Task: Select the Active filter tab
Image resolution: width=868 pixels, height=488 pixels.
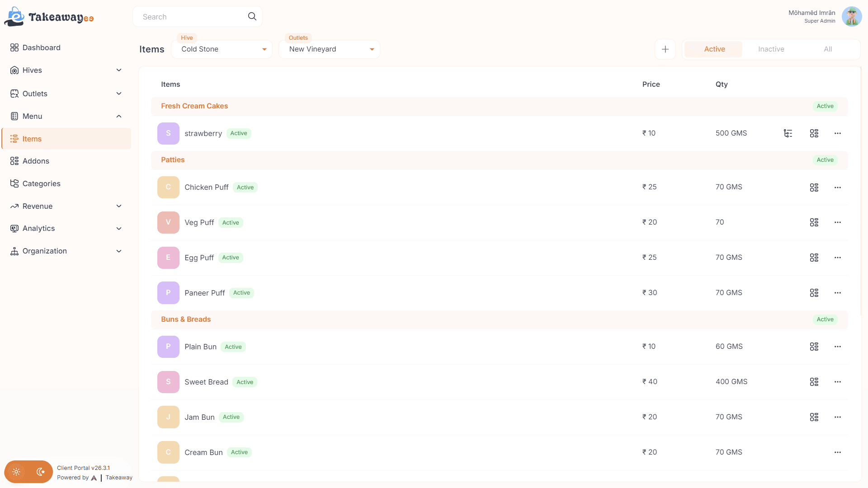Action: click(x=714, y=49)
